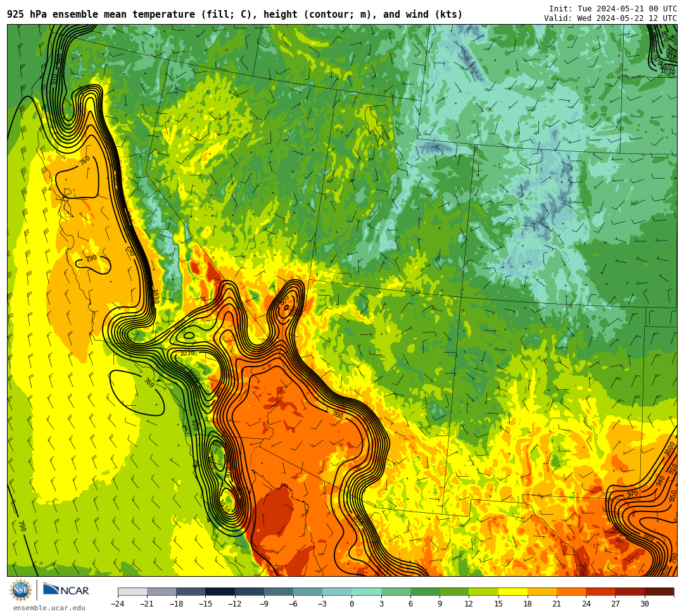Screen dimensions: 684x616
Task: Pick the green colorbar swatch between 6 and 9
Action: 425,591
